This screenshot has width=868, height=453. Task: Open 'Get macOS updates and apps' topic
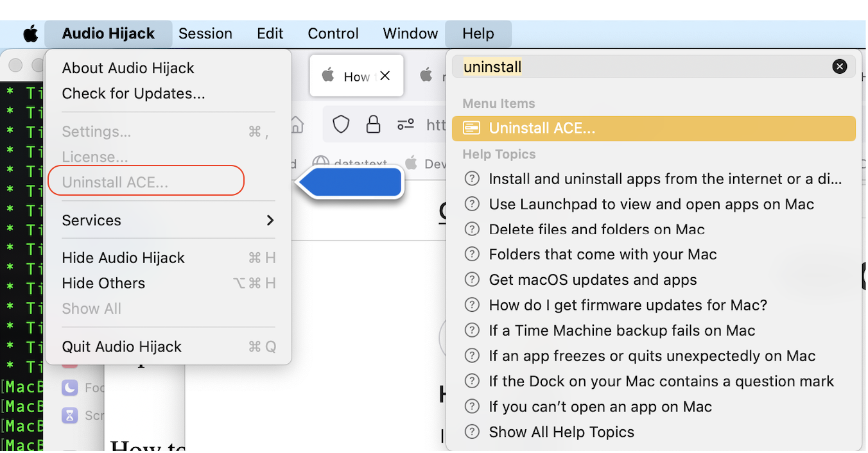[x=654, y=280]
